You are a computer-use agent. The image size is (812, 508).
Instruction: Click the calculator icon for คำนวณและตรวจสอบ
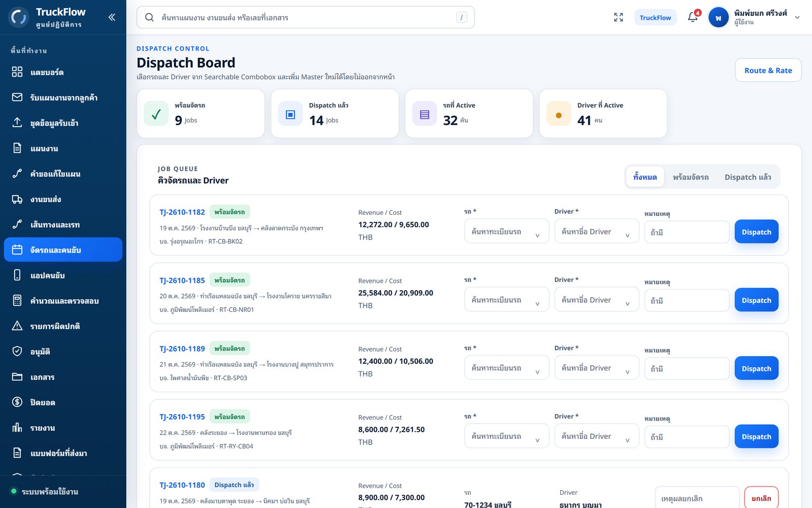coord(17,301)
